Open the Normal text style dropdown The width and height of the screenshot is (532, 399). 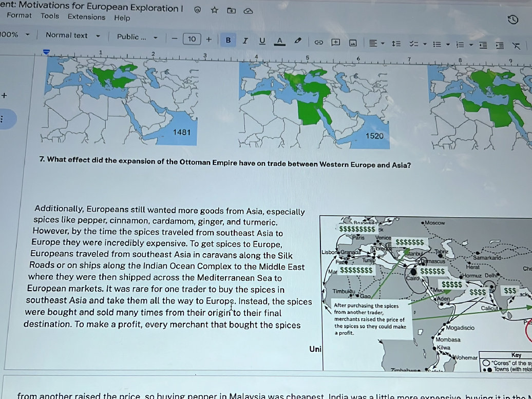[73, 35]
